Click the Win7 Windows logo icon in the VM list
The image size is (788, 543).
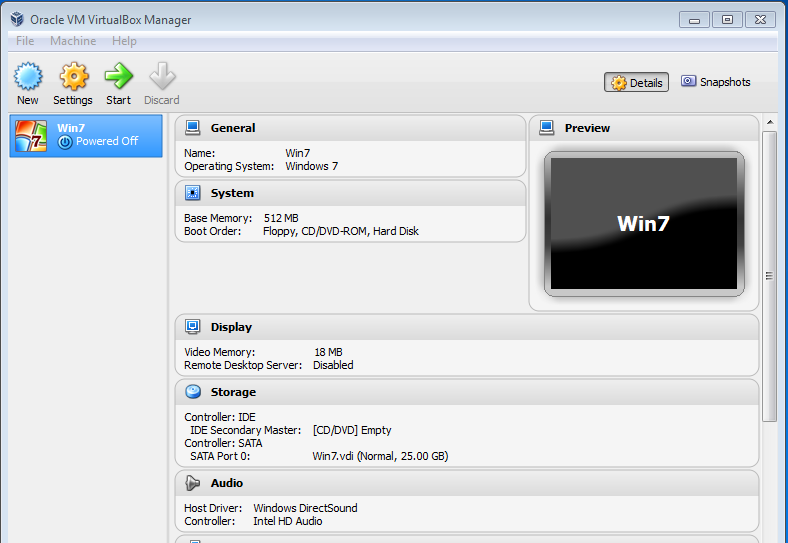(x=31, y=136)
